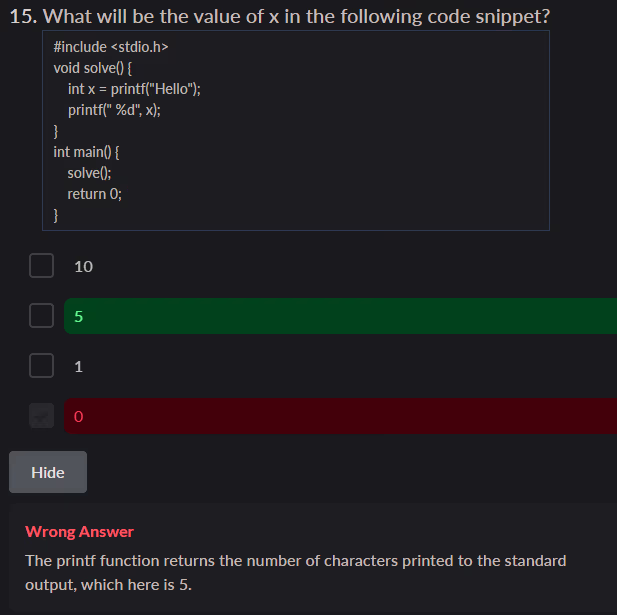Click the question 15 title text
The image size is (617, 615).
click(280, 17)
